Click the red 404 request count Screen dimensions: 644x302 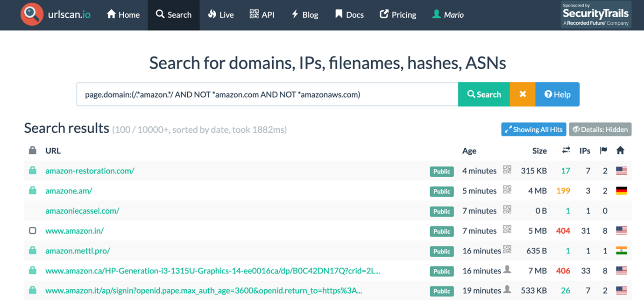(563, 230)
